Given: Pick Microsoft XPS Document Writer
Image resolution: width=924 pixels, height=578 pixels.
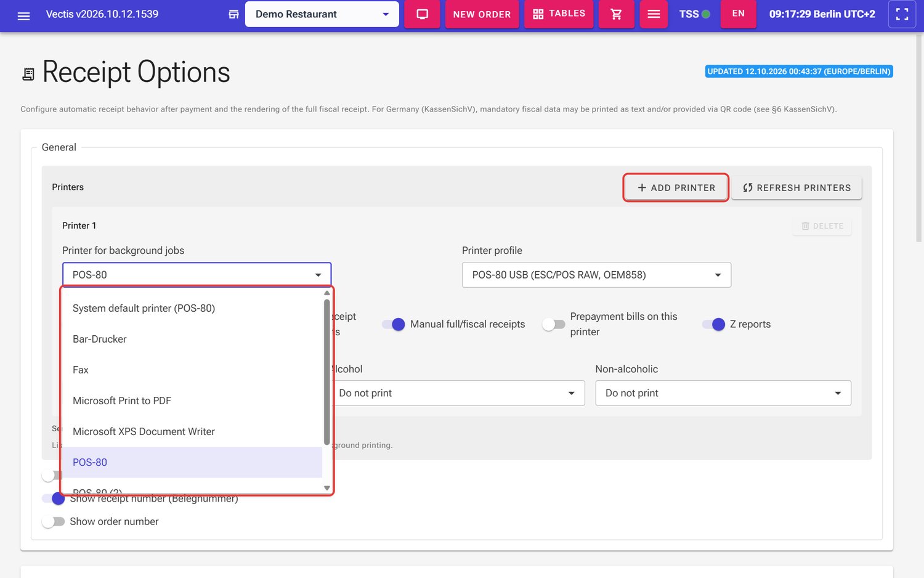Looking at the screenshot, I should click(x=192, y=431).
